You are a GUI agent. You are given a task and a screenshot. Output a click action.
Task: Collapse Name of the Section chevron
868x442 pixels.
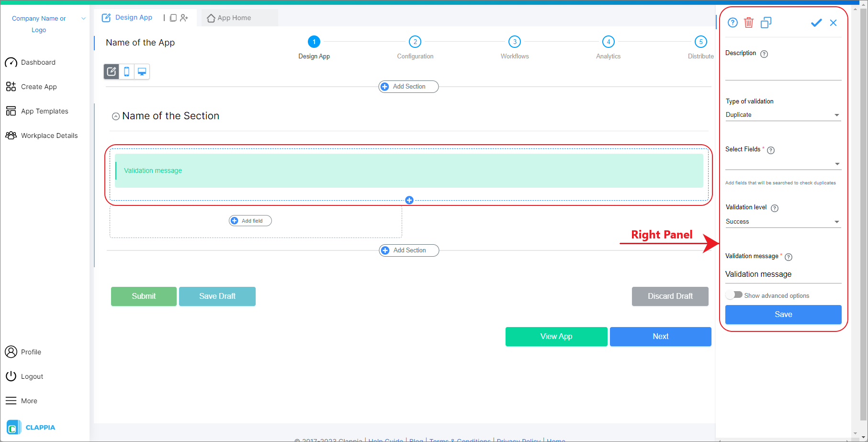[x=115, y=116]
